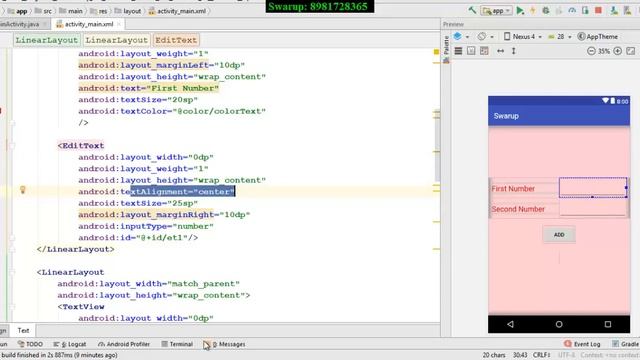Click the preview recents square button
Image resolution: width=640 pixels, height=360 pixels.
(x=608, y=324)
